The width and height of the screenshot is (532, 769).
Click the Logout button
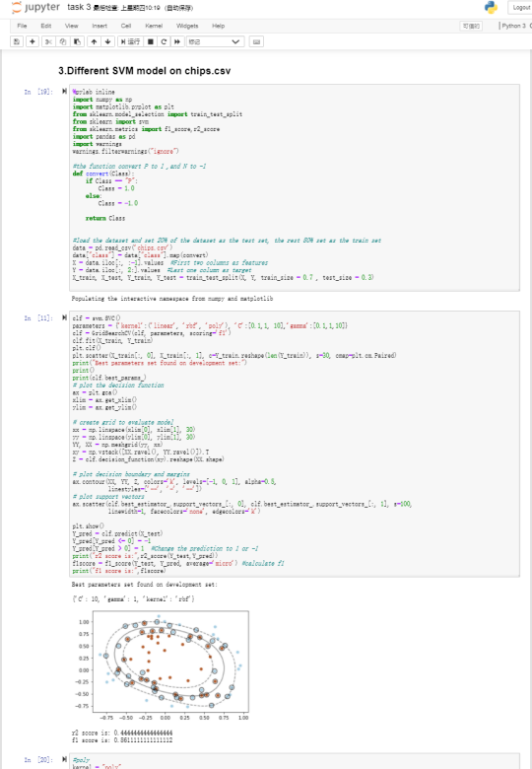click(521, 7)
